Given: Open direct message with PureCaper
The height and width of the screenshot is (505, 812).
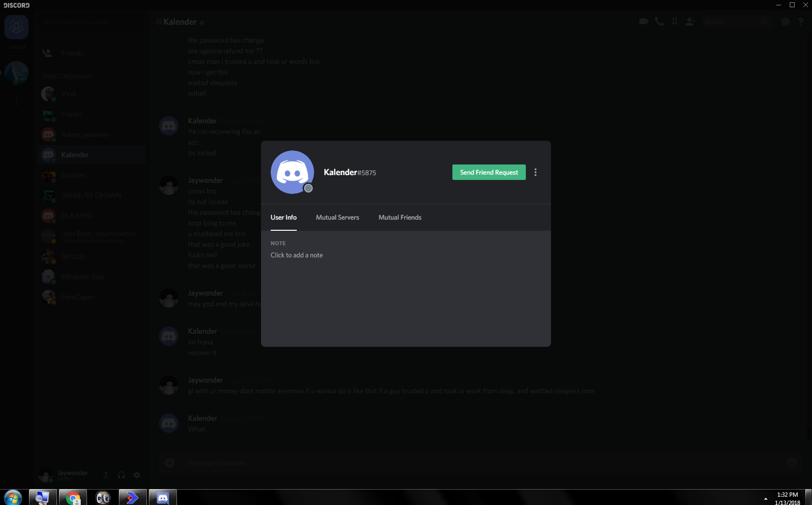Looking at the screenshot, I should [91, 297].
